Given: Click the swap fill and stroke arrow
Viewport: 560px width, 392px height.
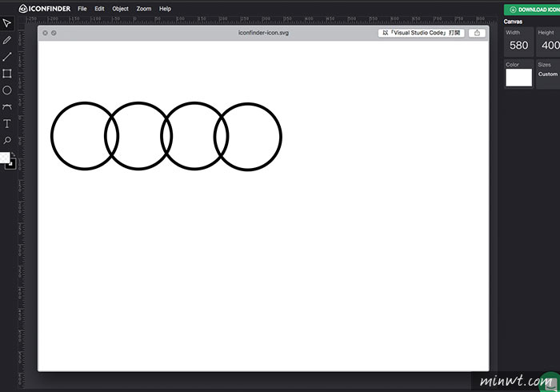Looking at the screenshot, I should 14,154.
